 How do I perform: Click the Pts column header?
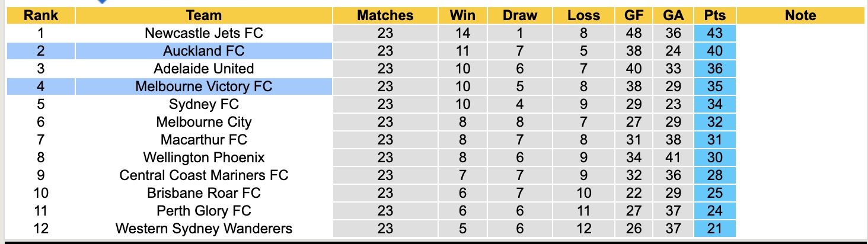click(715, 16)
